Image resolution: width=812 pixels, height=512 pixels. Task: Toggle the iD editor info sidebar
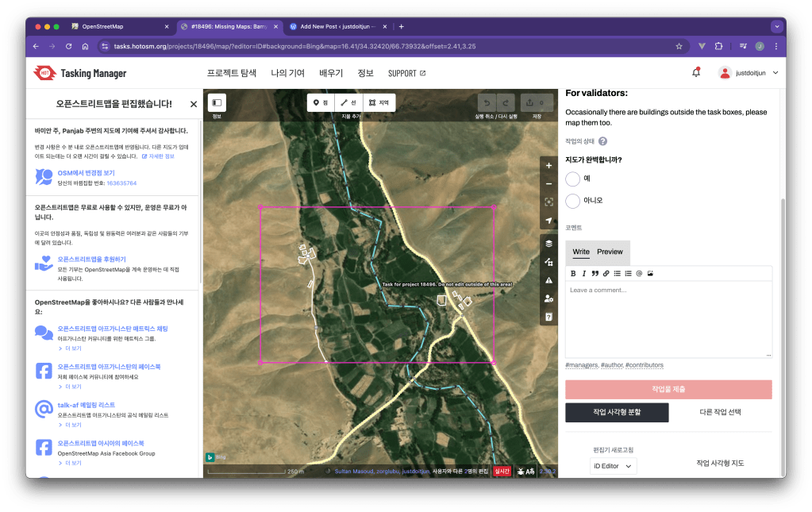pos(217,102)
